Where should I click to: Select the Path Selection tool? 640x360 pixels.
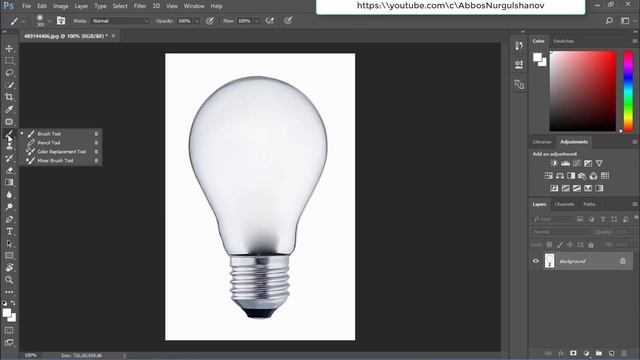(x=9, y=244)
